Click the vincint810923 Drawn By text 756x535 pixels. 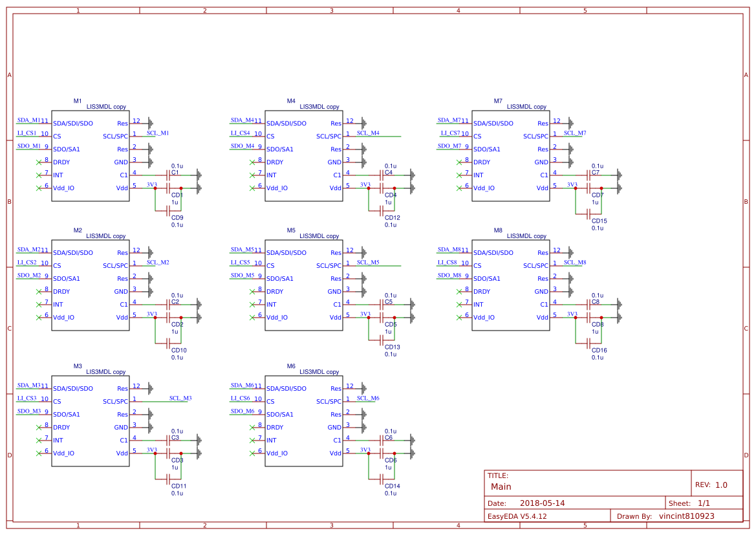(x=687, y=516)
